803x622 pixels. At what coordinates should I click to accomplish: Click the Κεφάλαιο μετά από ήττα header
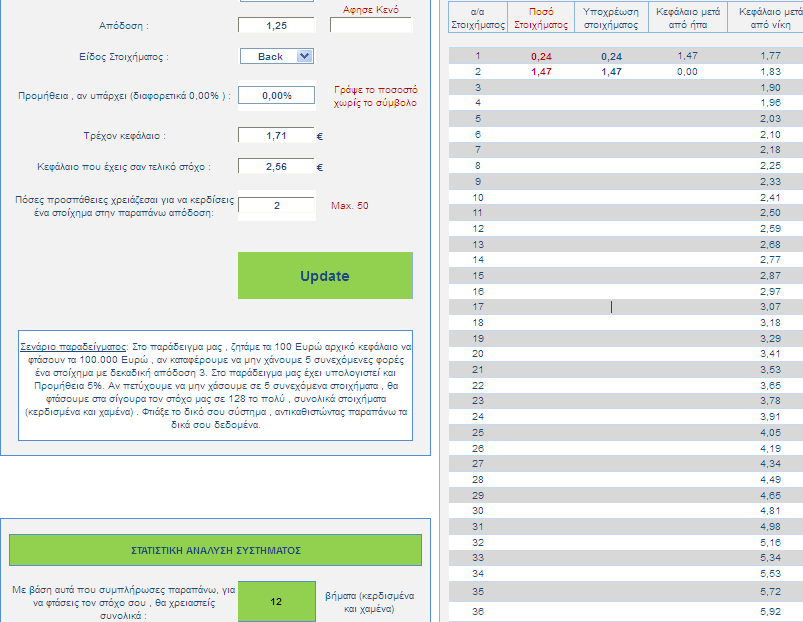point(688,18)
